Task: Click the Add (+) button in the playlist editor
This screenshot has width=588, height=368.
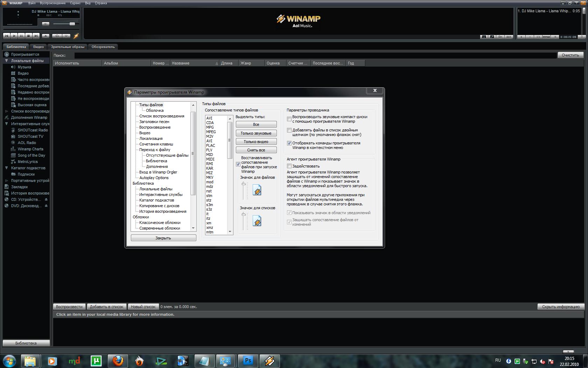Action: [521, 37]
